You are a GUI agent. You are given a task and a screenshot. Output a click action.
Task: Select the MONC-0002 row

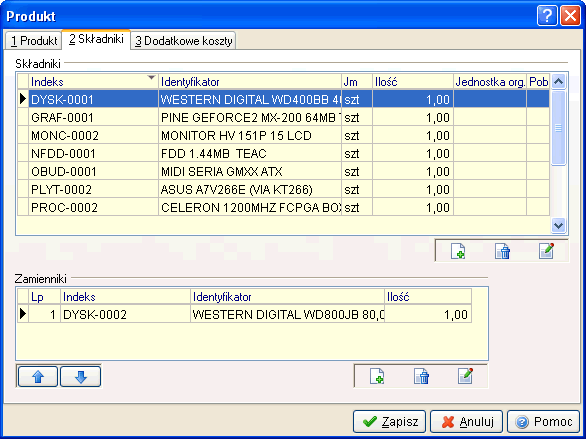click(x=284, y=135)
